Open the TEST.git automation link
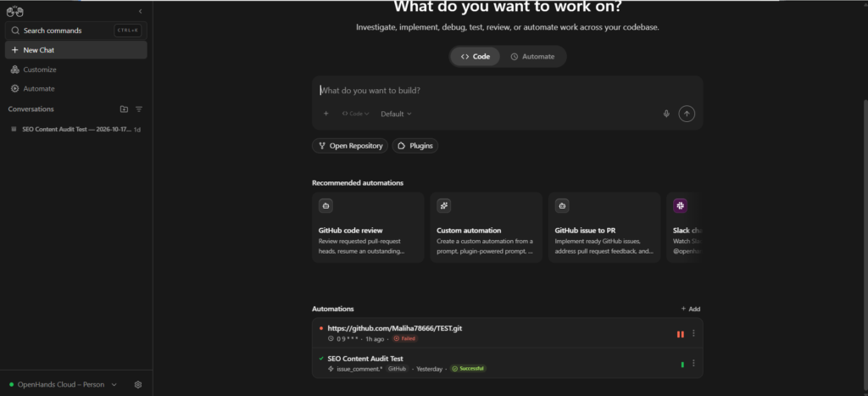The width and height of the screenshot is (868, 396). [395, 328]
